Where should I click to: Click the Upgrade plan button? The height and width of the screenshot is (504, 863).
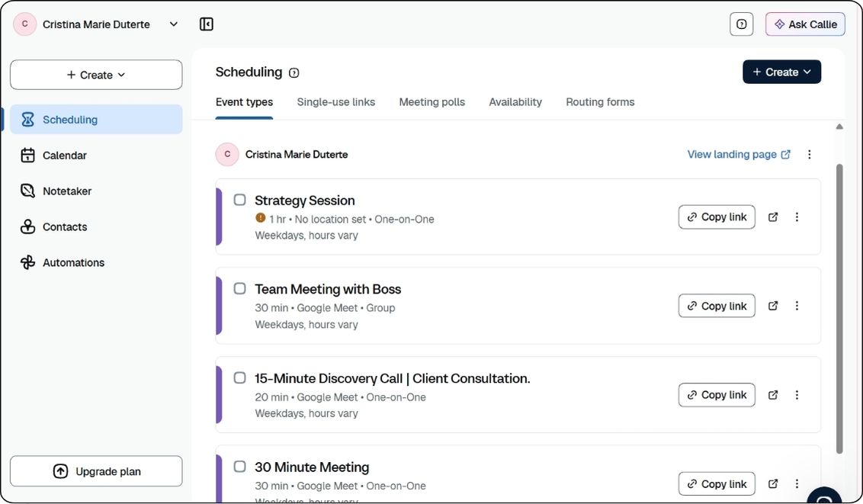click(96, 471)
